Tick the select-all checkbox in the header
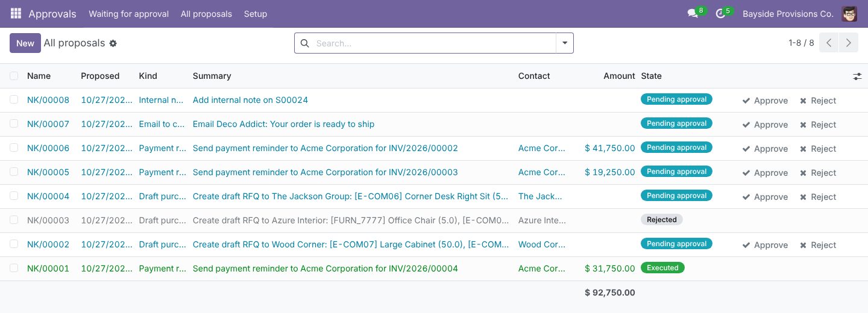The width and height of the screenshot is (868, 313). pos(14,76)
